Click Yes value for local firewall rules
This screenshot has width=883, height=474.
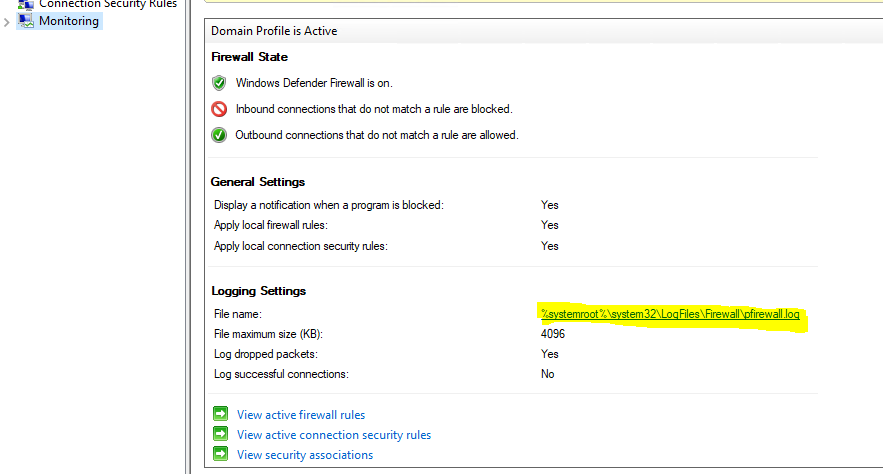550,225
